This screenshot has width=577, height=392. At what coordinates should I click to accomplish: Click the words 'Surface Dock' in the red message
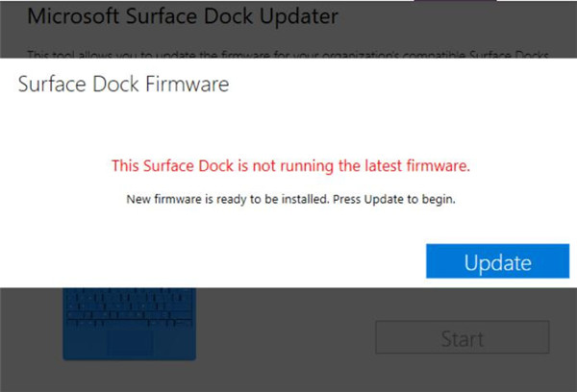click(188, 166)
